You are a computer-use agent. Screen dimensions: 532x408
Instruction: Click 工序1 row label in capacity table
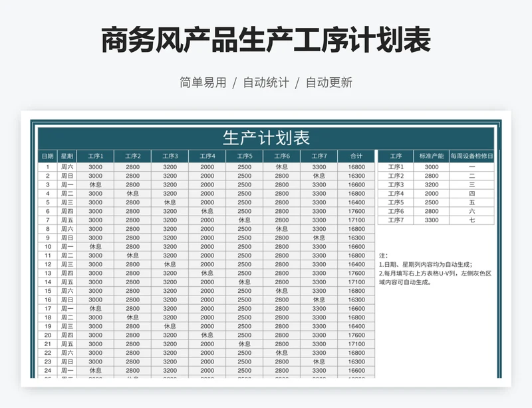(396, 167)
